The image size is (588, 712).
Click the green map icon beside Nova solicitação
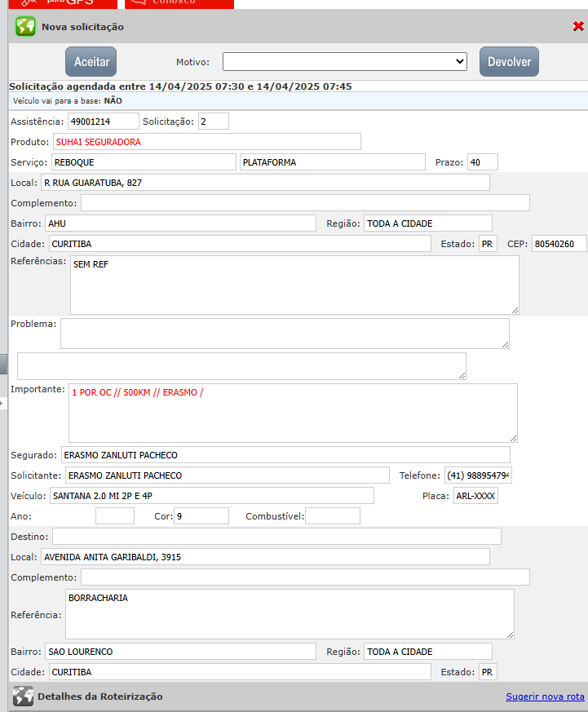[25, 26]
